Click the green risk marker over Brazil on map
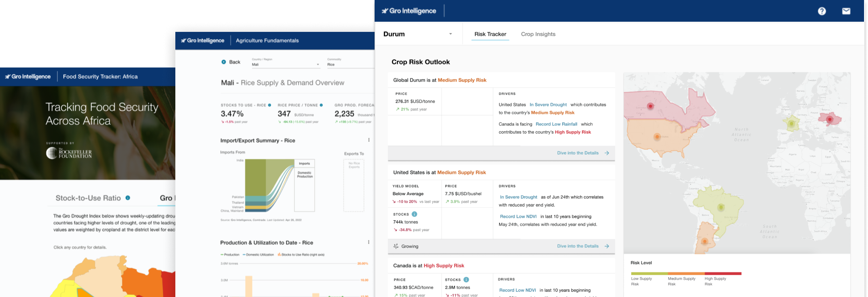The width and height of the screenshot is (868, 297). coord(721,208)
